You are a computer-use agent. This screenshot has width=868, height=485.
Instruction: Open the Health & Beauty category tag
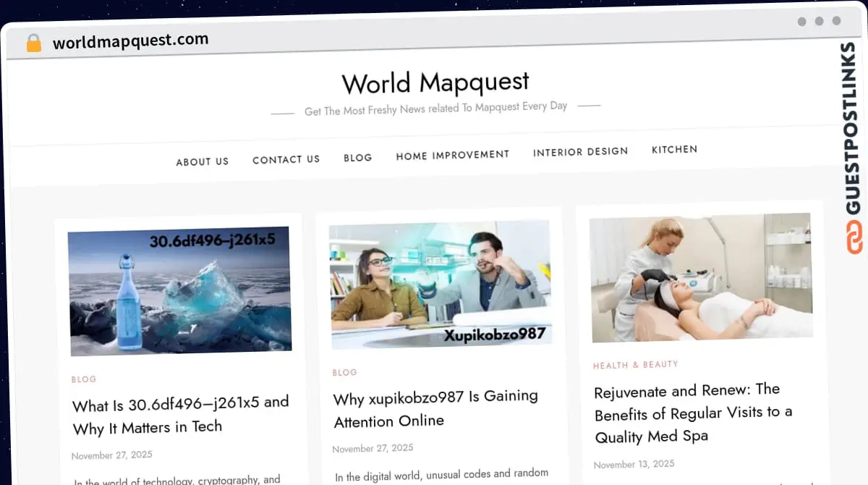[x=635, y=365]
